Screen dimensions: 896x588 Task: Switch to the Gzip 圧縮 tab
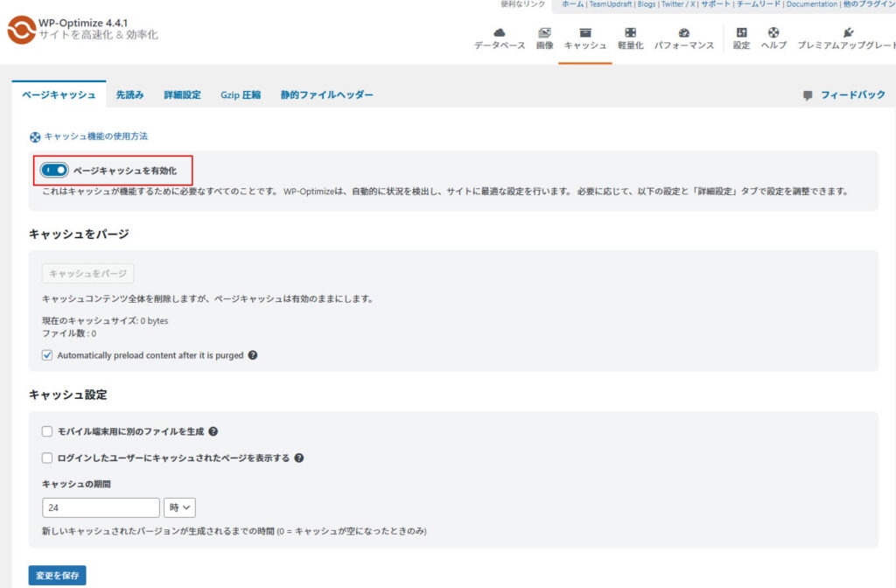[x=240, y=94]
